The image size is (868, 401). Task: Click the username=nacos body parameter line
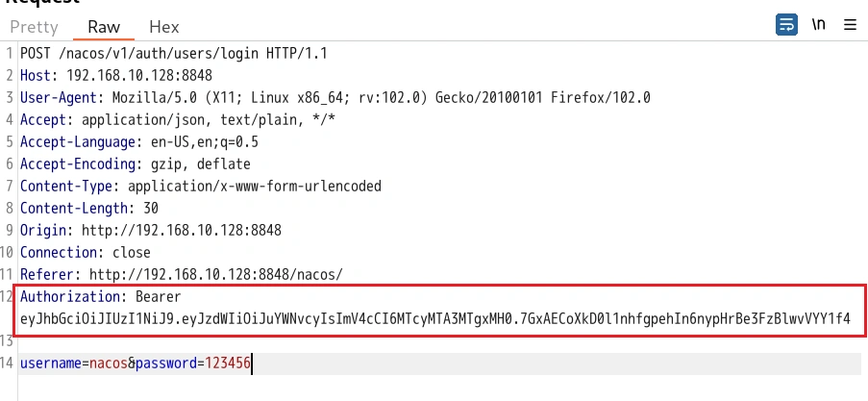[x=135, y=363]
